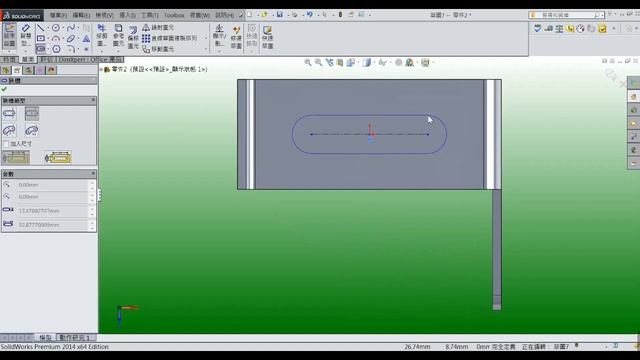Open the Motion Study 1 tab
Screen dimensions: 640x360
(x=75, y=338)
